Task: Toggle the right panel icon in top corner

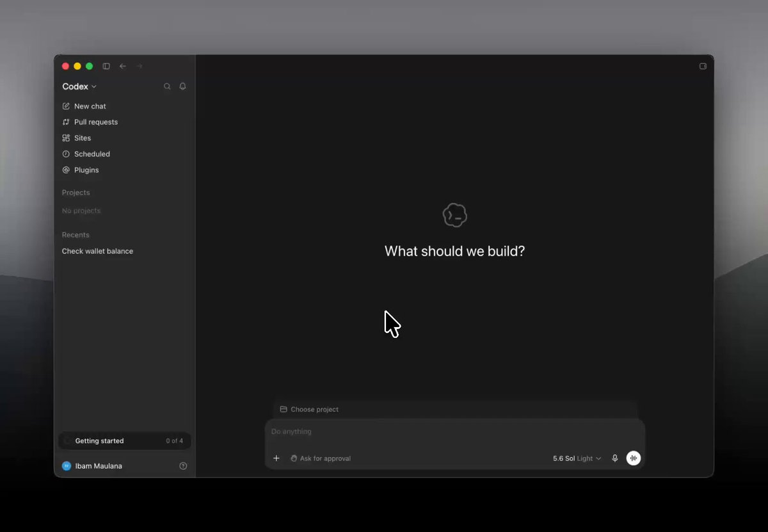Action: tap(703, 66)
